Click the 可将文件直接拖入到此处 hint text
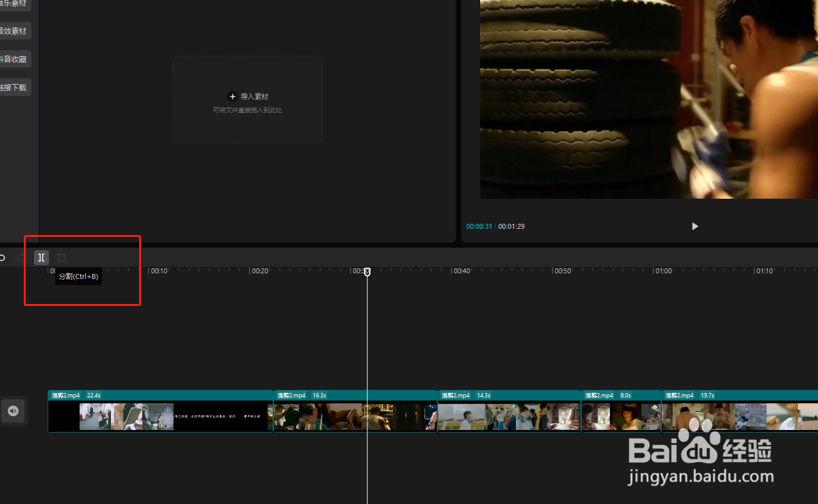Image resolution: width=818 pixels, height=504 pixels. point(248,110)
